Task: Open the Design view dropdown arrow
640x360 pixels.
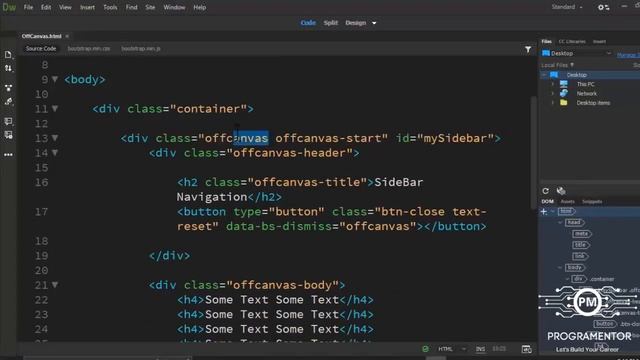Action: (374, 23)
